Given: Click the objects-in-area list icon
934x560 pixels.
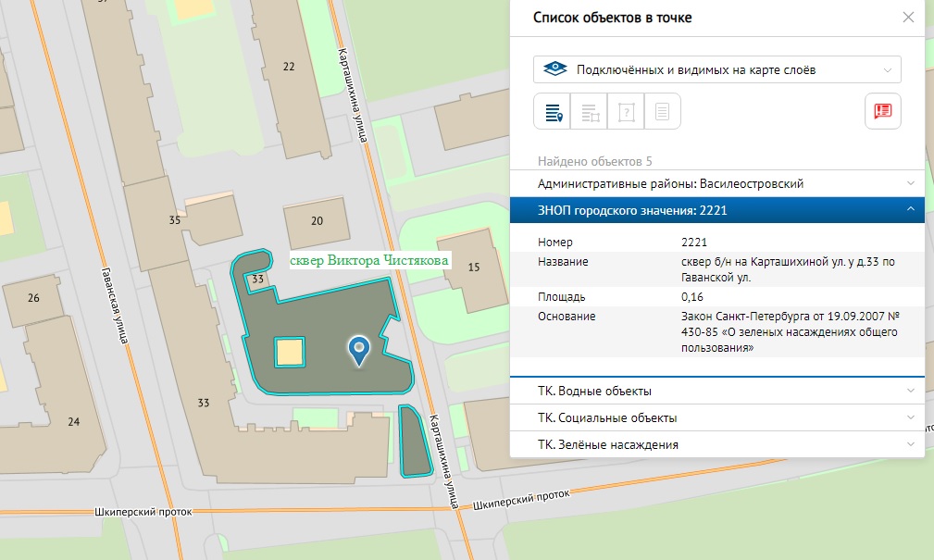Looking at the screenshot, I should click(589, 111).
